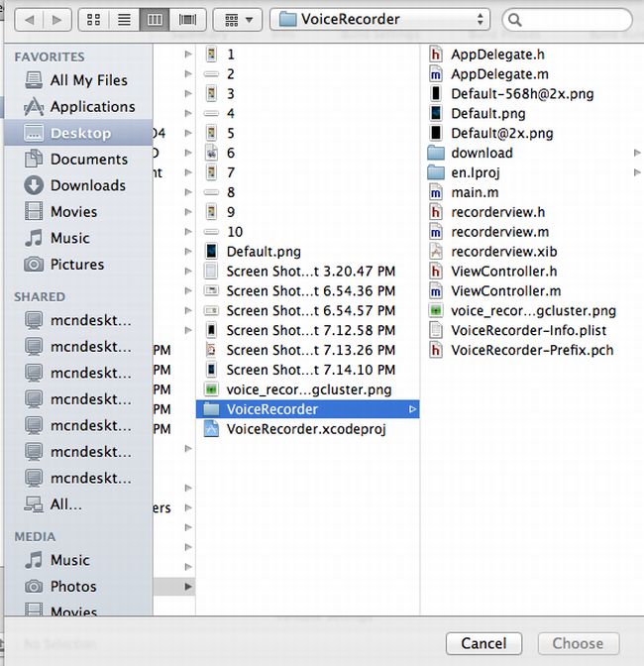
Task: Switch to Cover Flow view
Action: coord(187,20)
